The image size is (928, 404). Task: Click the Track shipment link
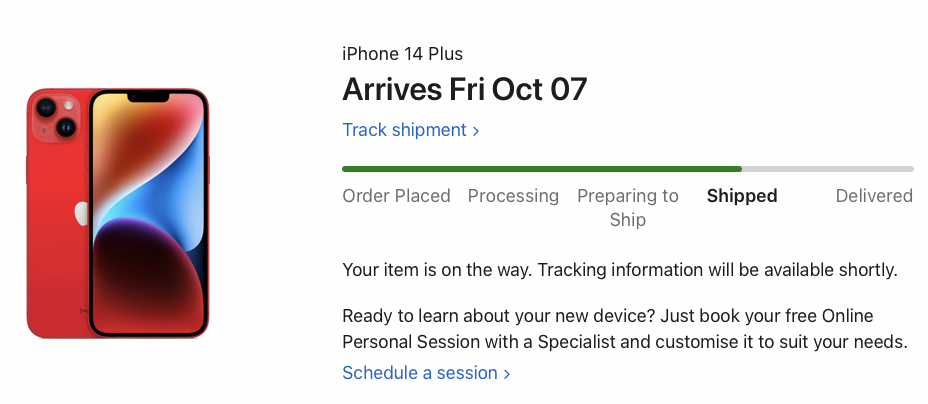404,130
